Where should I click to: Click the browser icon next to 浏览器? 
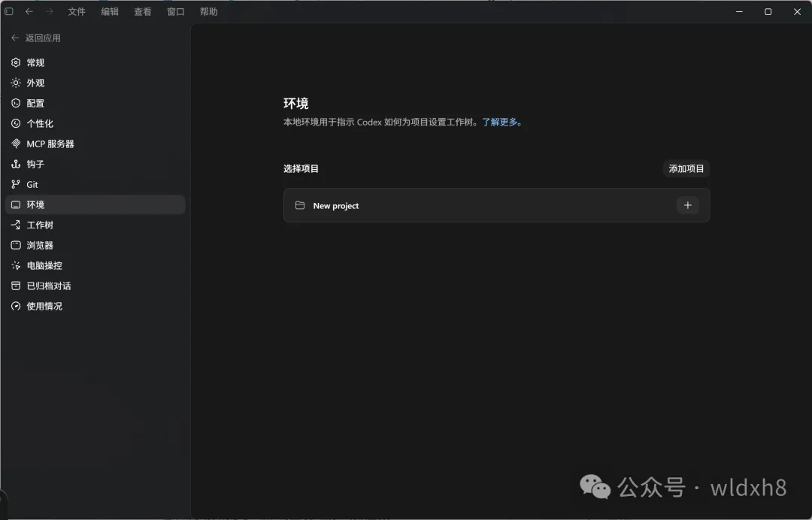pyautogui.click(x=16, y=245)
